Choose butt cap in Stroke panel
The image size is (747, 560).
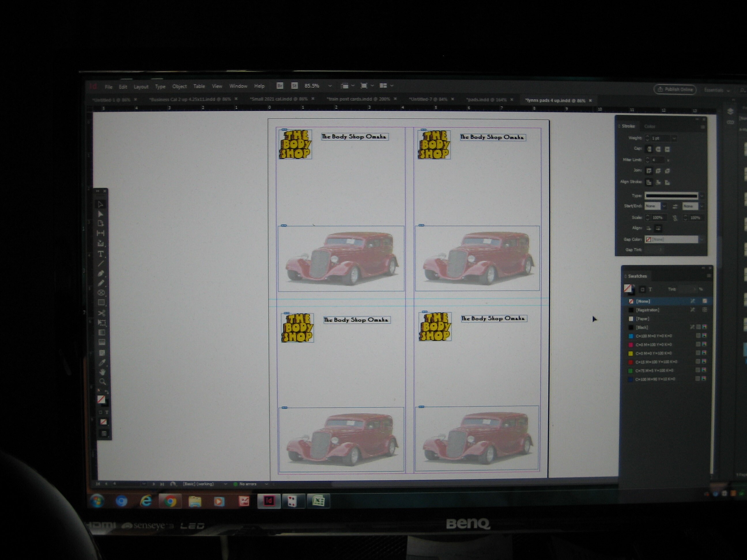click(649, 149)
